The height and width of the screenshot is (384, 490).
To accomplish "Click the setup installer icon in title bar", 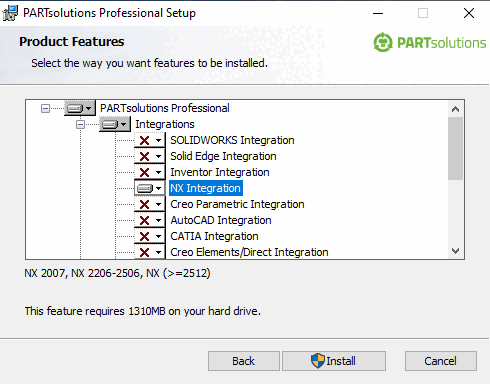I will (10, 13).
